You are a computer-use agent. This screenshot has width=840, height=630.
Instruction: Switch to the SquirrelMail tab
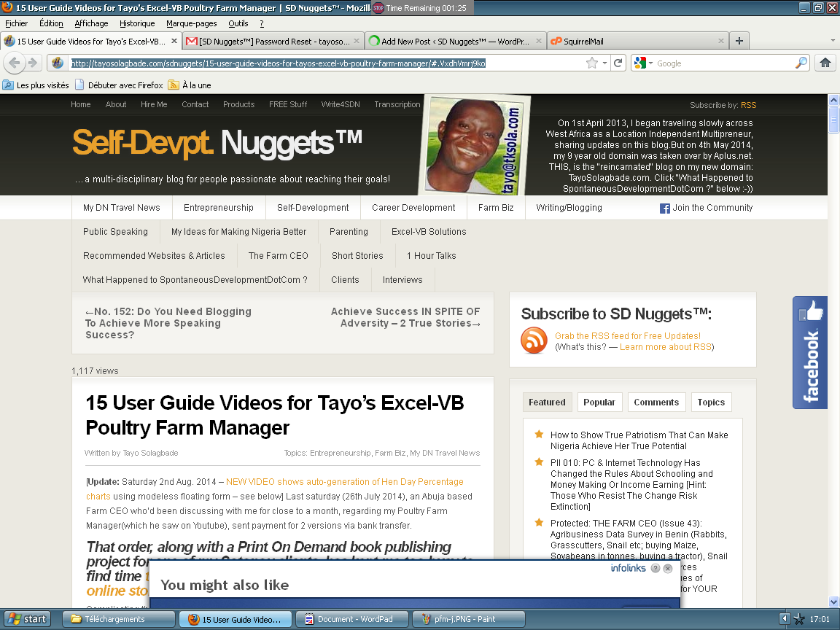click(637, 42)
